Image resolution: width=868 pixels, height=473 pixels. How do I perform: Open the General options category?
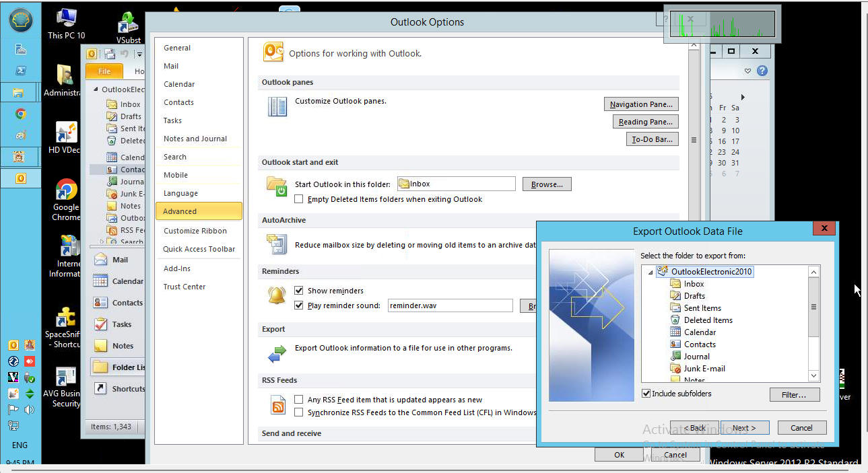[x=199, y=48]
